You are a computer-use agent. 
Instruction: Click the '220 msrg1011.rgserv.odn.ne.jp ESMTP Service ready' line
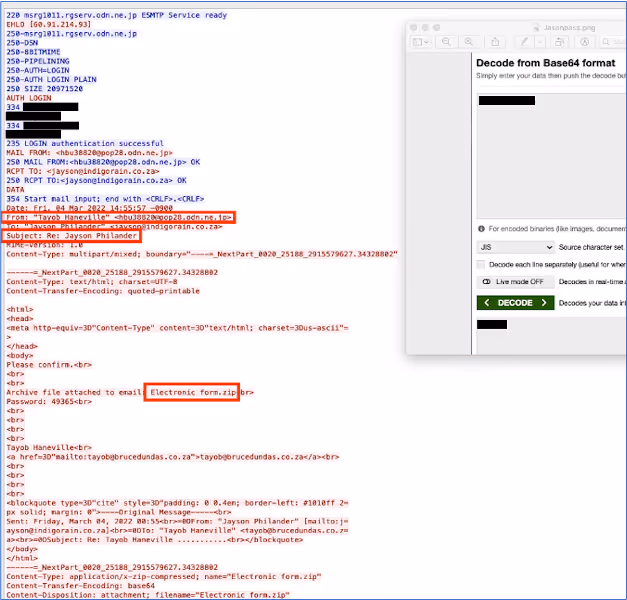116,15
